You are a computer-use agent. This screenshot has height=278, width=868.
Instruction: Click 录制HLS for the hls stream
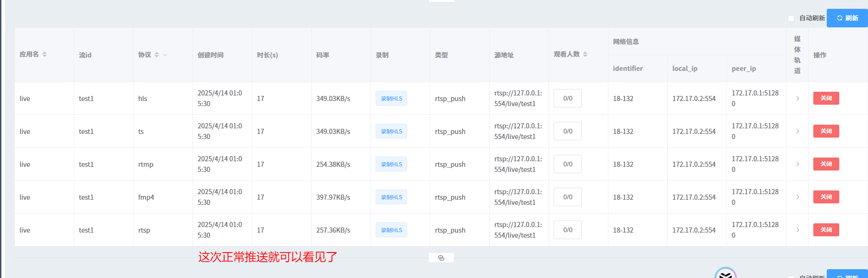391,98
